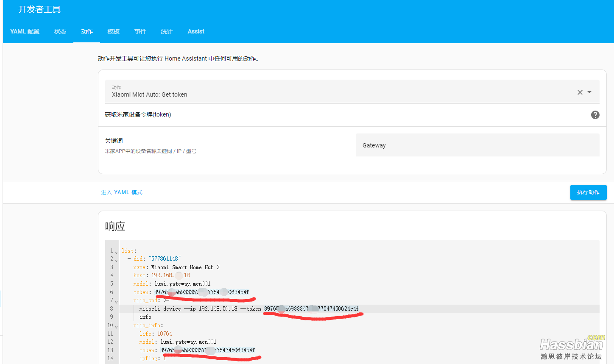Go to the 事件 tab
The image size is (614, 364).
click(x=140, y=31)
